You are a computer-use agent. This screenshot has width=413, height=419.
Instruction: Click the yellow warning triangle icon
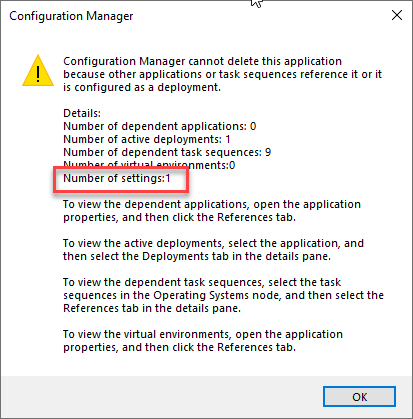point(38,71)
